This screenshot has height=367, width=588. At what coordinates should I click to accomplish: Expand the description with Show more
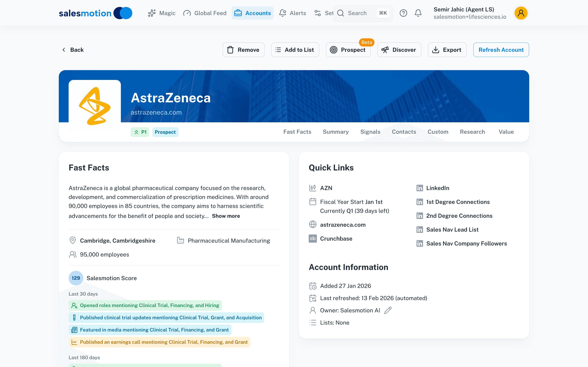(x=226, y=216)
